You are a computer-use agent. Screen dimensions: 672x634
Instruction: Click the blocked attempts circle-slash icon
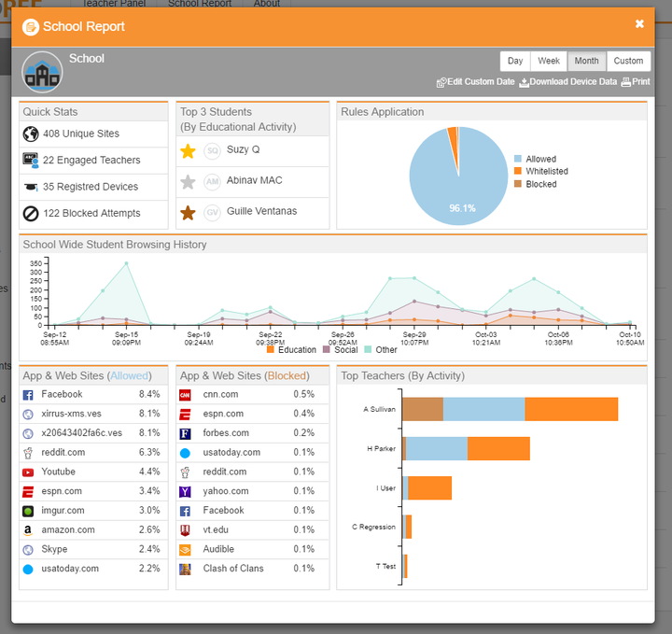tap(30, 213)
